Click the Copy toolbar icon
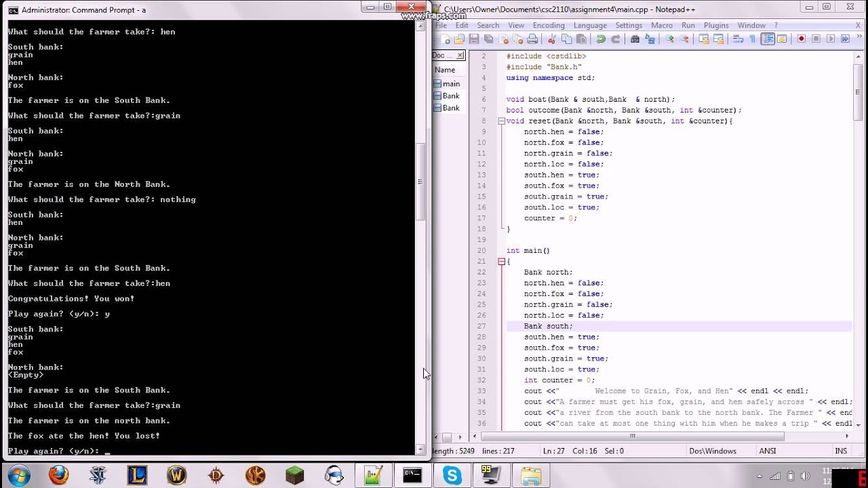 566,39
